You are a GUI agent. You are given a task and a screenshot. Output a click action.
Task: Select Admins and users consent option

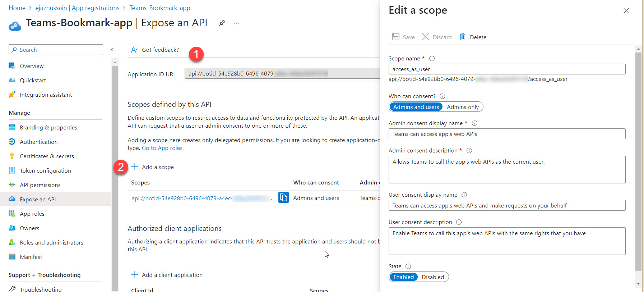click(416, 107)
